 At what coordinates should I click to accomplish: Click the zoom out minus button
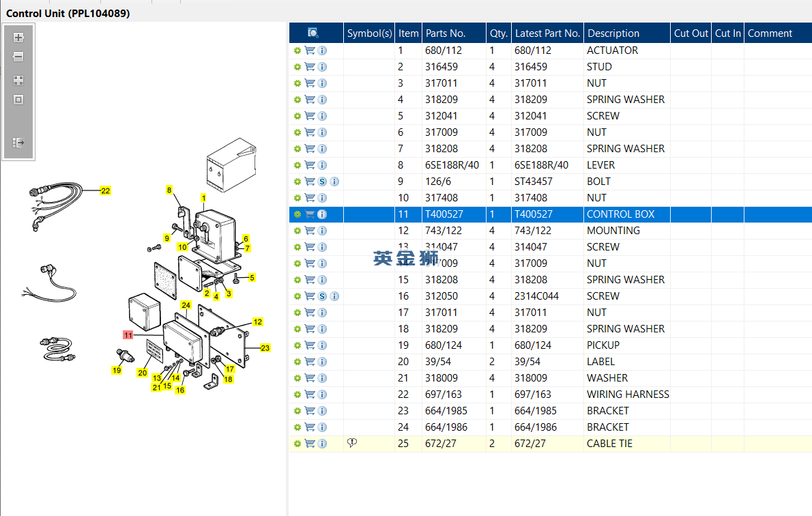click(18, 57)
